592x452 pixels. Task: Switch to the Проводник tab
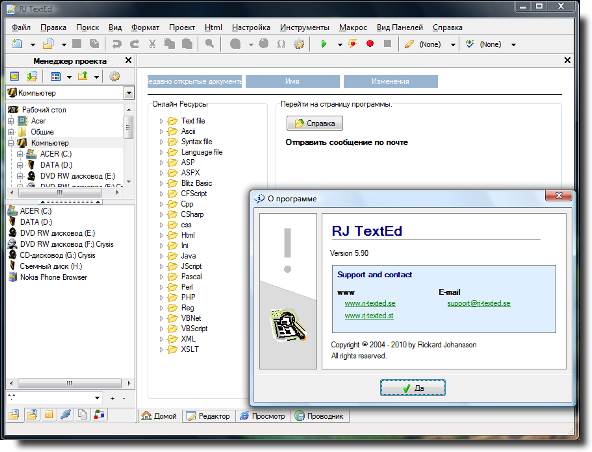pyautogui.click(x=320, y=416)
